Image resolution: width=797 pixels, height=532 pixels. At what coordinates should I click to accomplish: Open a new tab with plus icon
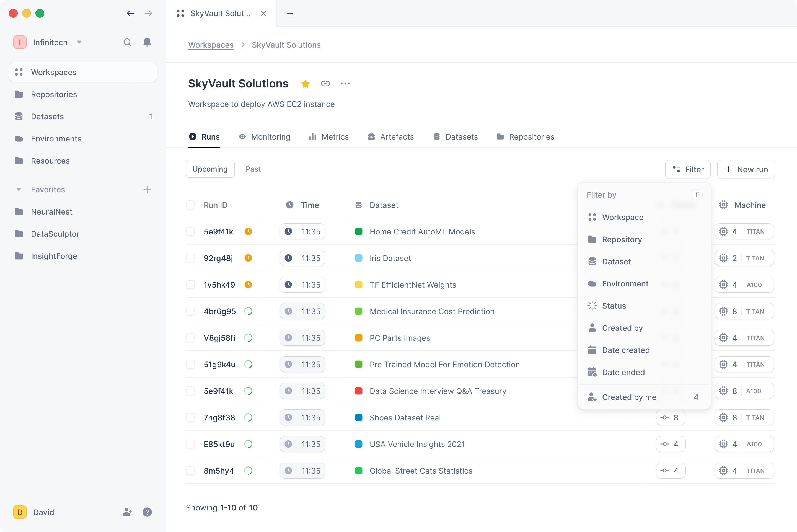[x=290, y=13]
